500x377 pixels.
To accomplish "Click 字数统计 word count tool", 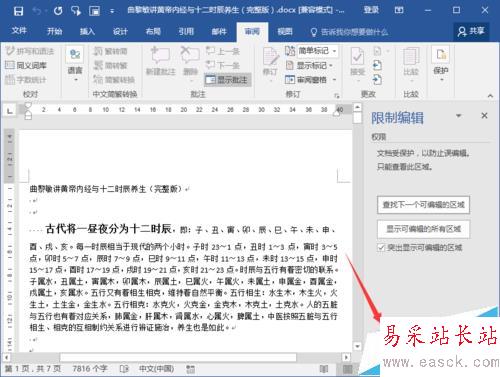I will click(26, 80).
